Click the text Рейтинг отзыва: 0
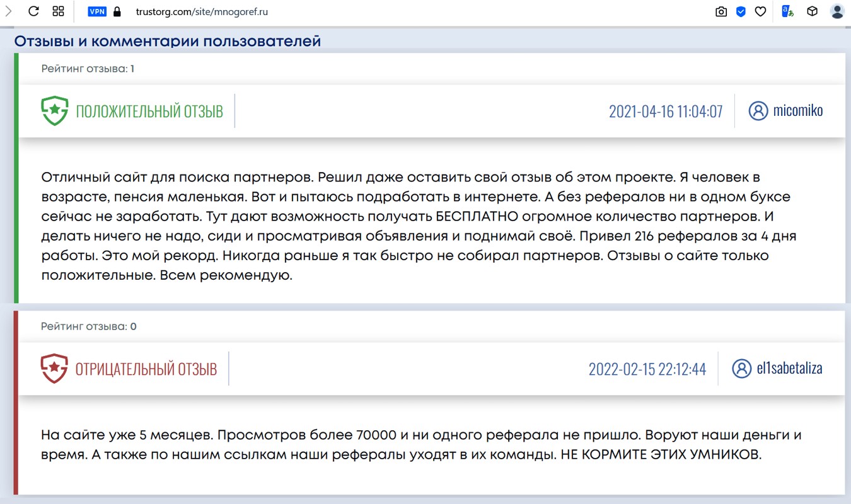The height and width of the screenshot is (504, 851). click(89, 326)
